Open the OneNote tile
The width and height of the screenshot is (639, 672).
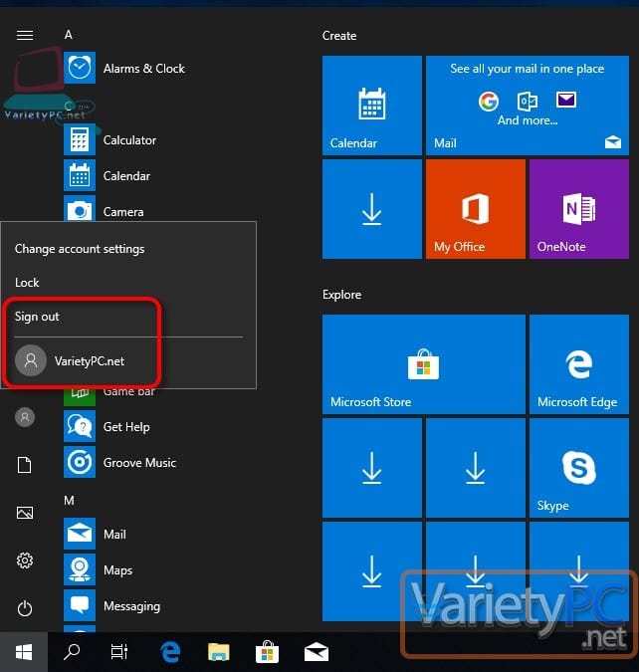579,209
